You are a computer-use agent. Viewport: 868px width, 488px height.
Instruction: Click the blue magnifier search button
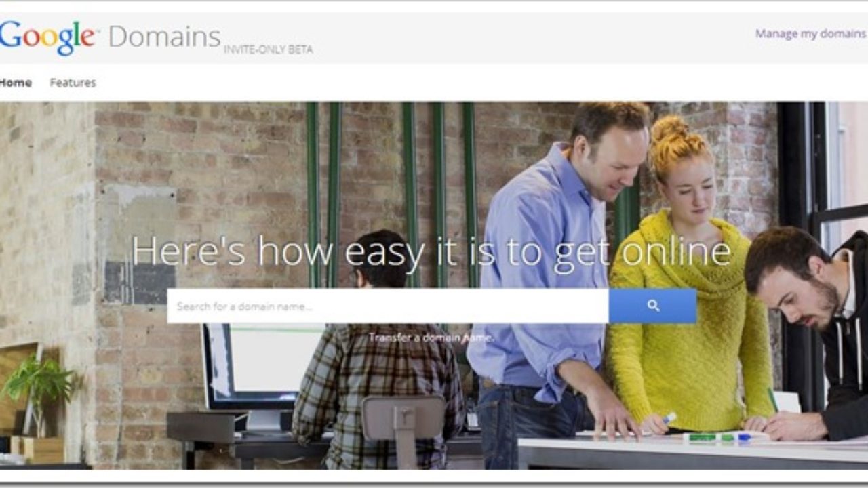652,306
